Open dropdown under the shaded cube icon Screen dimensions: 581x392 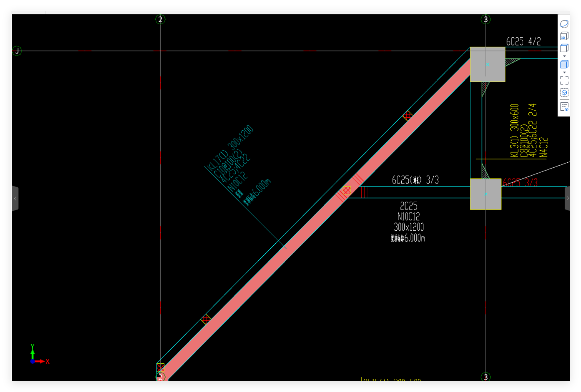click(x=564, y=72)
